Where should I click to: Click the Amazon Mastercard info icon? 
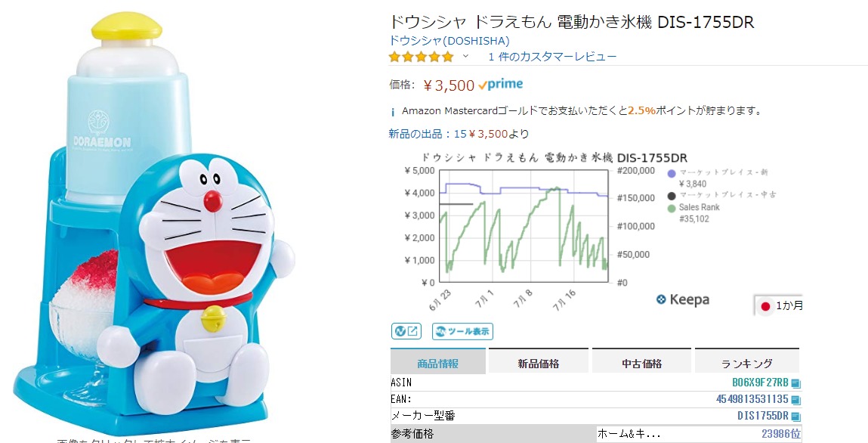(393, 112)
